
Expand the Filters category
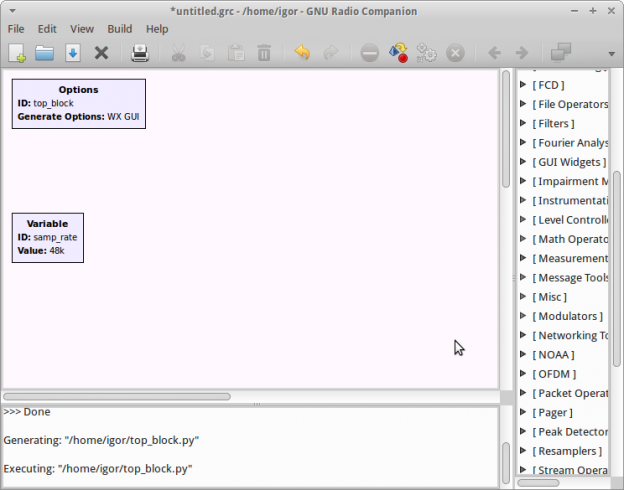[524, 124]
